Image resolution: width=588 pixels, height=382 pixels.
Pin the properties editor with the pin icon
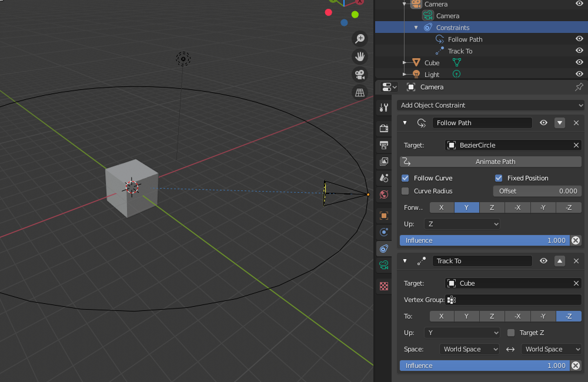(x=579, y=87)
